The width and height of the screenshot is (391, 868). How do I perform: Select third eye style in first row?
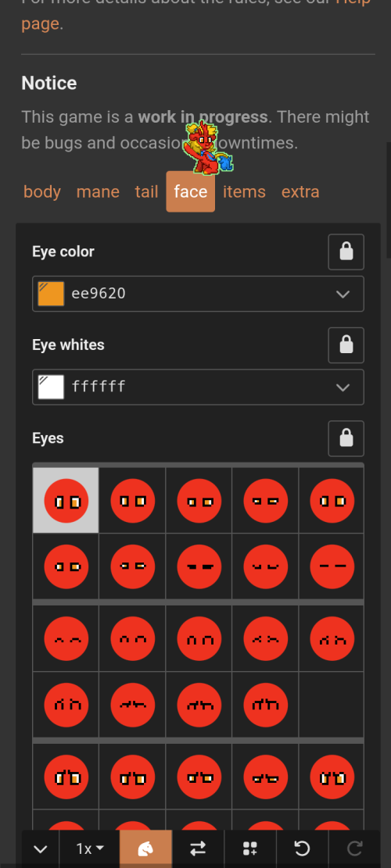(x=199, y=501)
